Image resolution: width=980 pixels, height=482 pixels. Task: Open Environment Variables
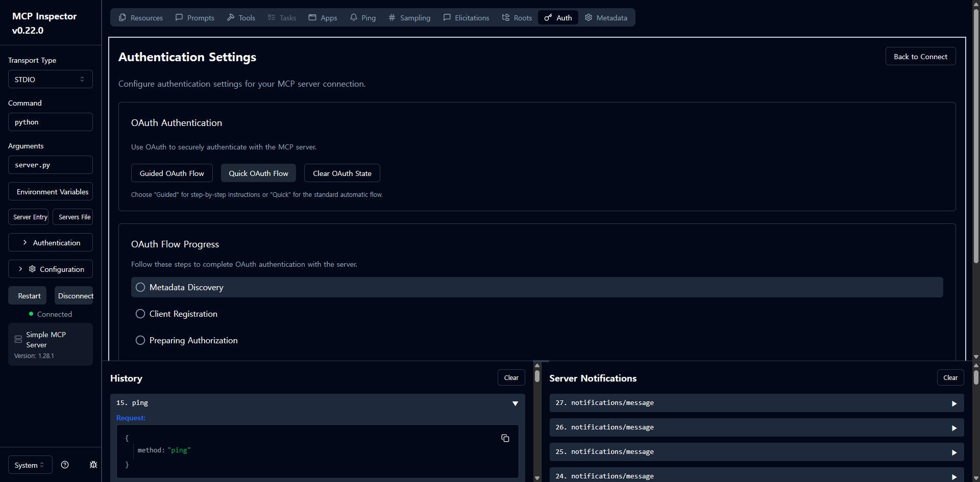pyautogui.click(x=51, y=191)
